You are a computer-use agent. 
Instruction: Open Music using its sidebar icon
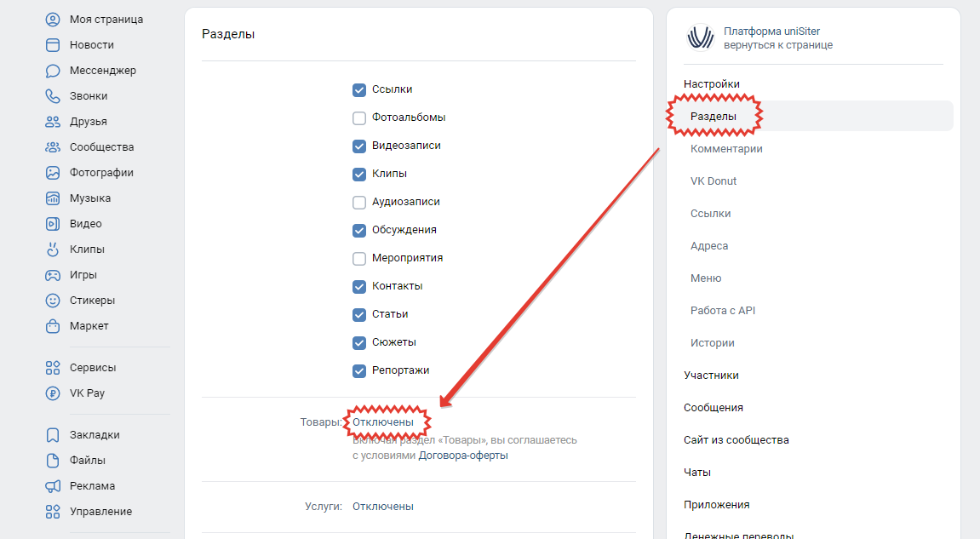53,198
